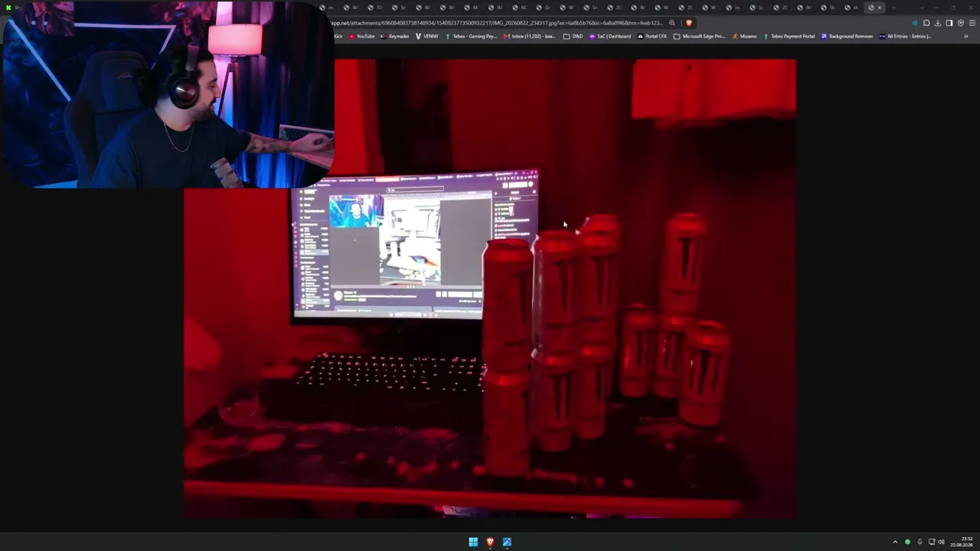Click the display/network icon in system tray
The width and height of the screenshot is (980, 551).
[x=932, y=542]
